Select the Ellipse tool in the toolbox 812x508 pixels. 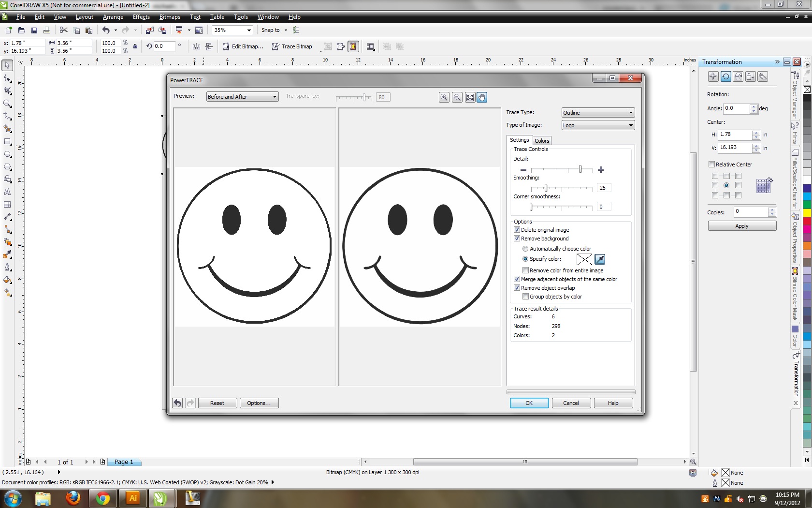7,154
